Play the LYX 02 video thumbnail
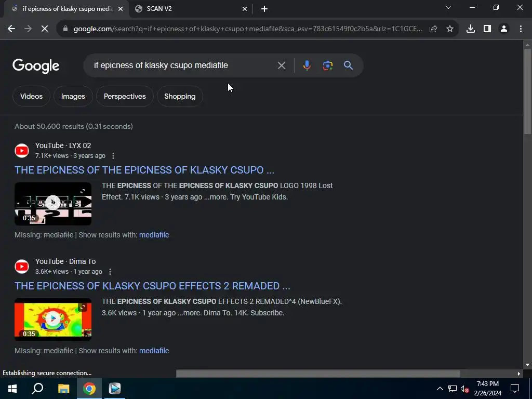Screen dimensions: 532x399 coord(53,204)
